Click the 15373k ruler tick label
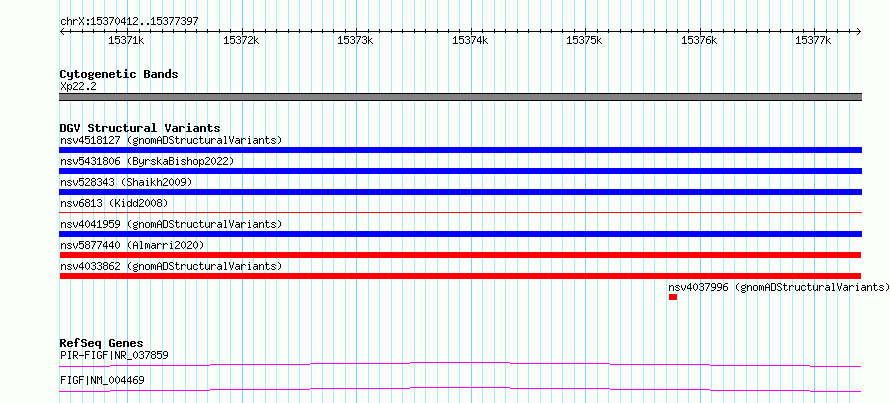This screenshot has height=403, width=890. [355, 41]
